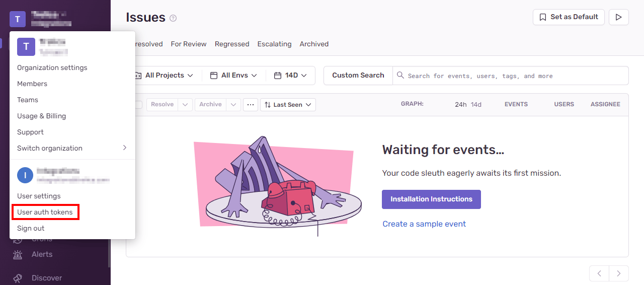Select 24h graph range
This screenshot has width=644, height=285.
tap(460, 104)
